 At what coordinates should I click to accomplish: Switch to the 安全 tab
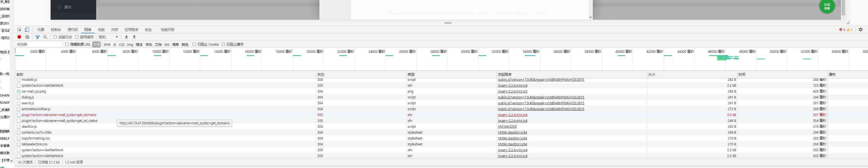(x=148, y=30)
